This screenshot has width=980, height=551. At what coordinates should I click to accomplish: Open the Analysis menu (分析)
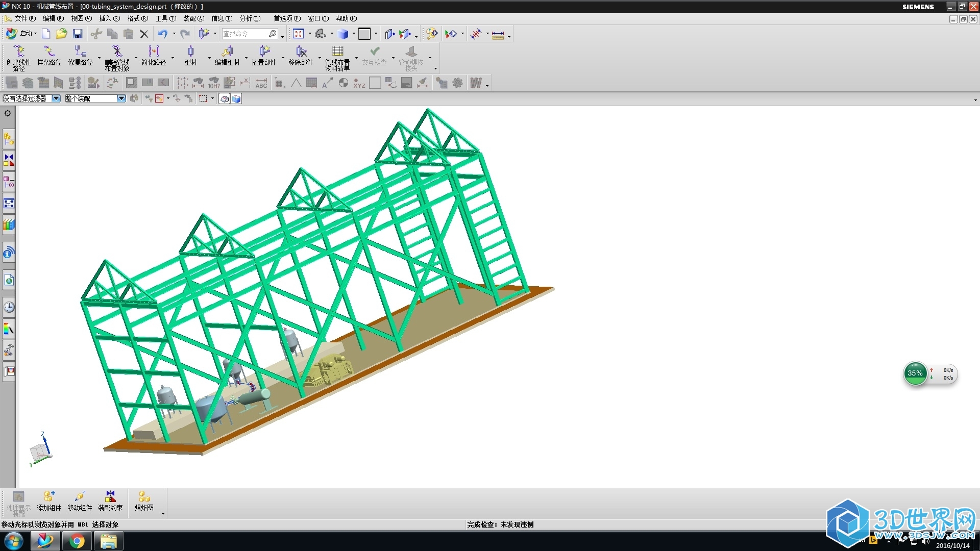pyautogui.click(x=250, y=18)
